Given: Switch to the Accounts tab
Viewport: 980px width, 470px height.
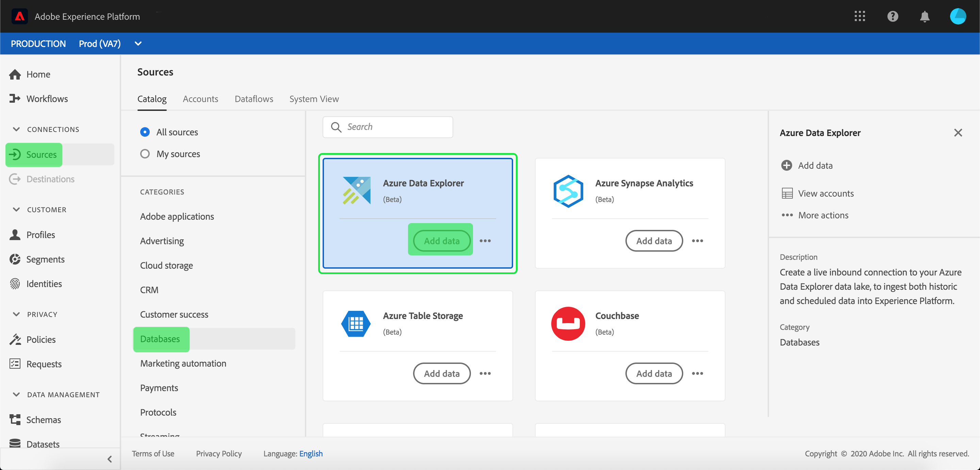Looking at the screenshot, I should point(200,99).
